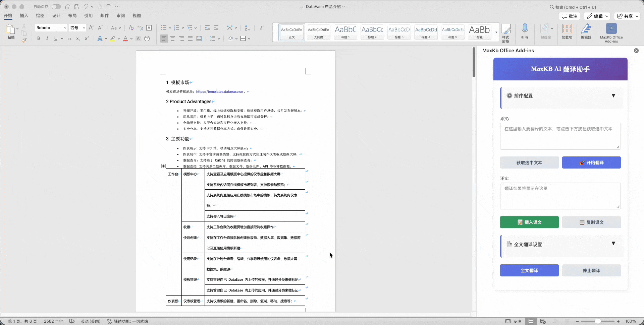Image resolution: width=644 pixels, height=325 pixels.
Task: Justify the paragraph text
Action: coord(190,39)
